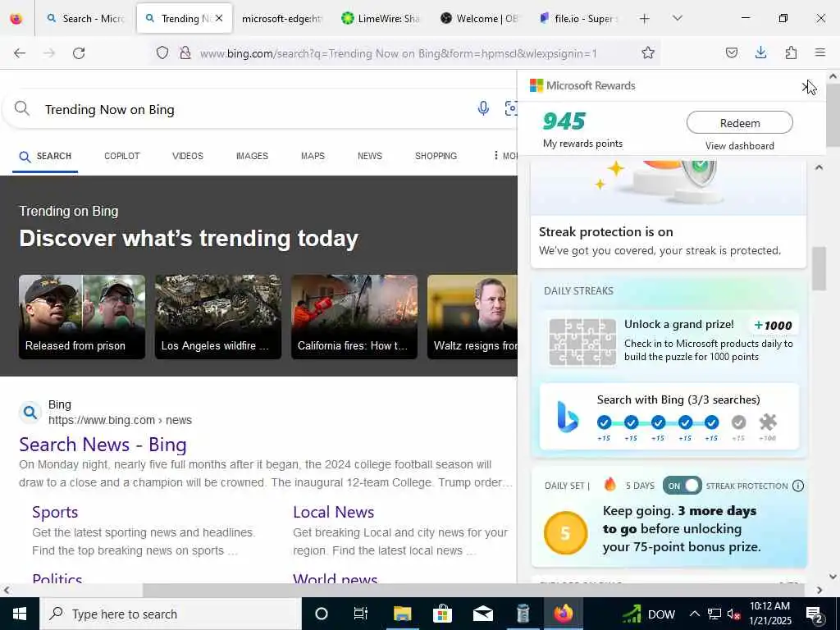Click the magnifier icon in Bing search box
The width and height of the screenshot is (840, 630).
[22, 108]
